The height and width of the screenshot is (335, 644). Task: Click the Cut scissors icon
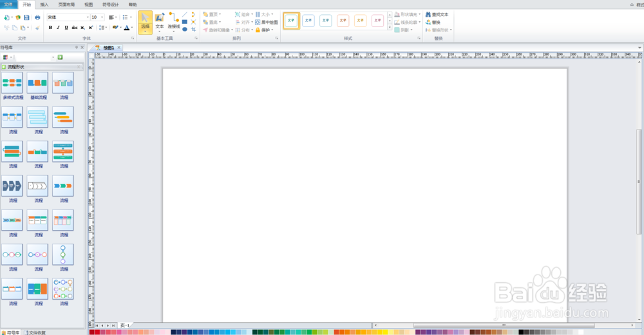[x=6, y=28]
